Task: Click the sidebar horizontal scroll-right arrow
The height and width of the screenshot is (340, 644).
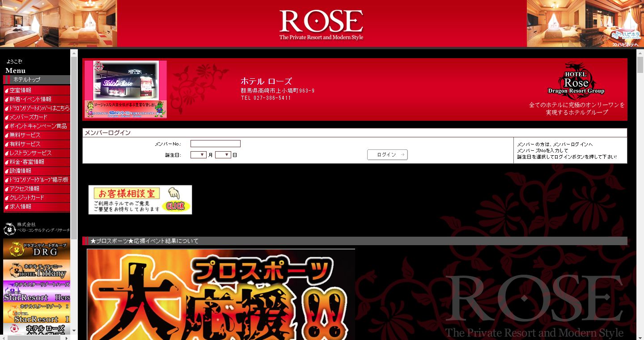Action: pos(67,338)
